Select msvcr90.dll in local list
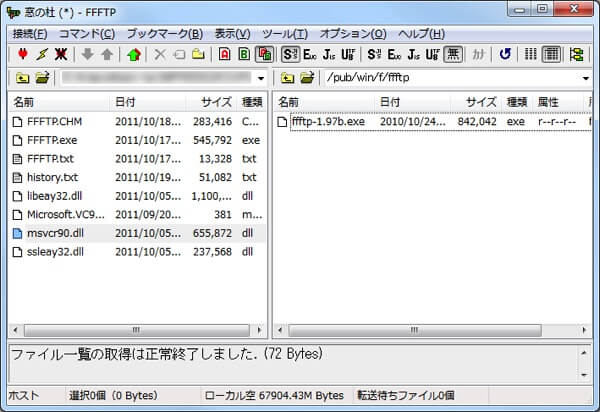 [137, 233]
